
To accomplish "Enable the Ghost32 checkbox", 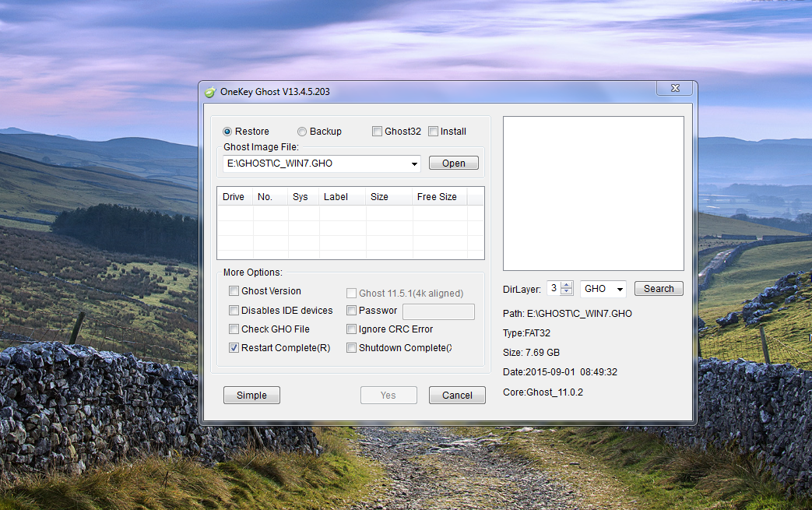I will (377, 132).
